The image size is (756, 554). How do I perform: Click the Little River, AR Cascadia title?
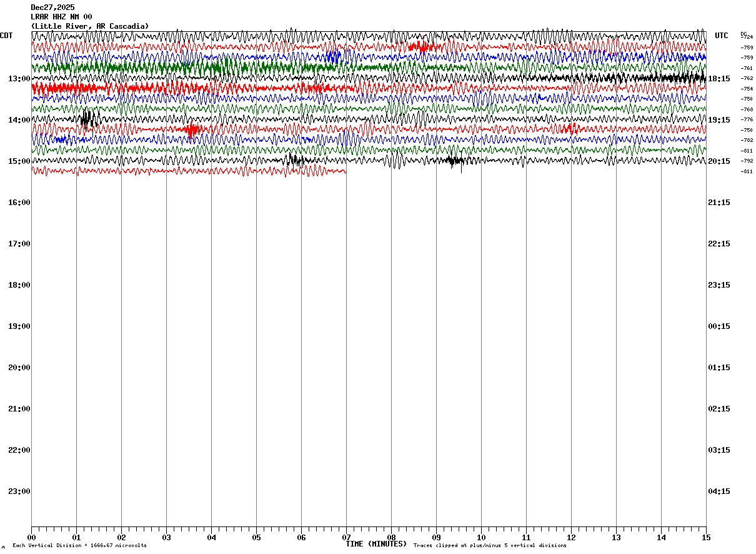tap(90, 26)
